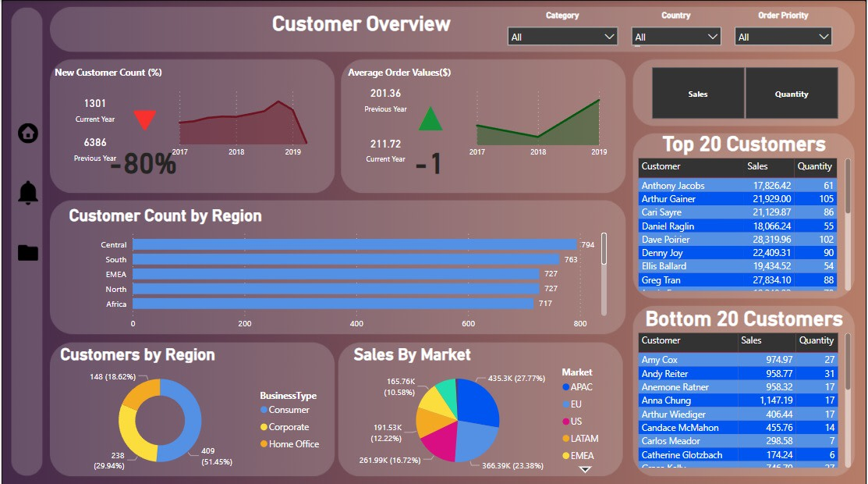The width and height of the screenshot is (868, 484).
Task: Sort Top 20 table by Sales header
Action: tap(757, 166)
